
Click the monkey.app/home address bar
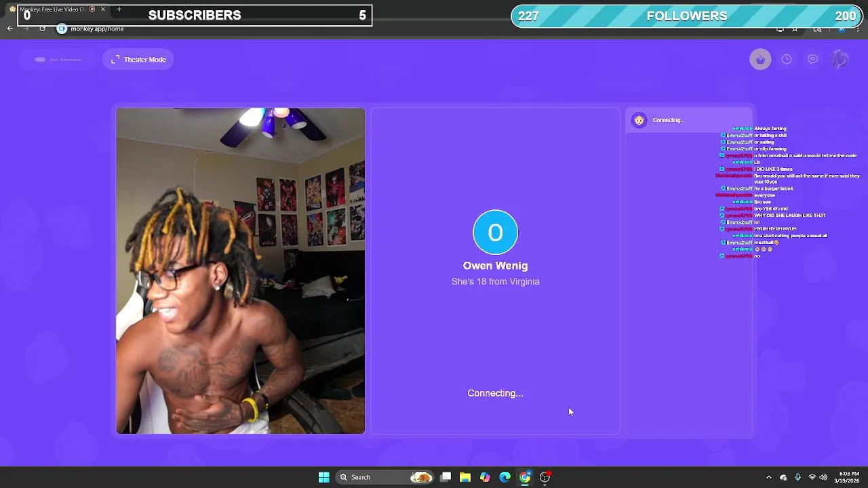97,28
